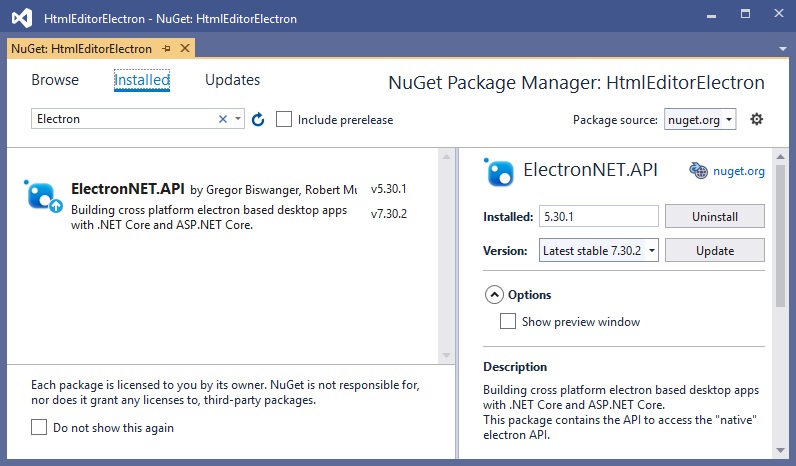Viewport: 796px width, 466px height.
Task: Refresh the package list
Action: click(258, 119)
